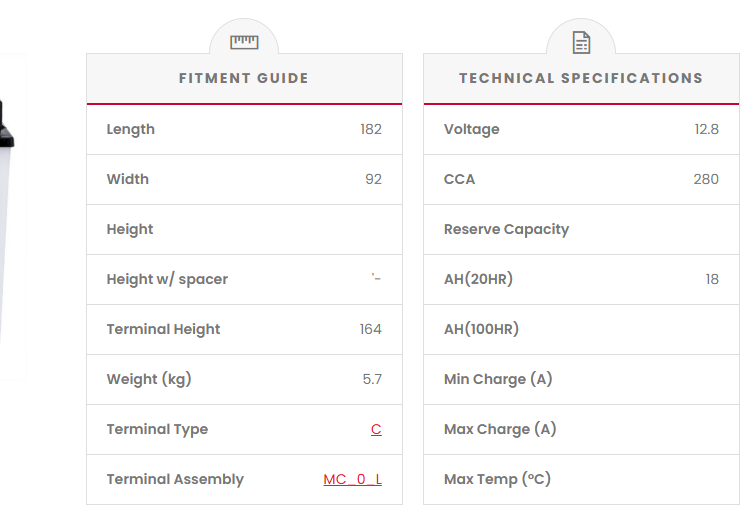Screen dimensions: 747x514
Task: Click the document icon above Technical Specifications
Action: click(x=581, y=42)
